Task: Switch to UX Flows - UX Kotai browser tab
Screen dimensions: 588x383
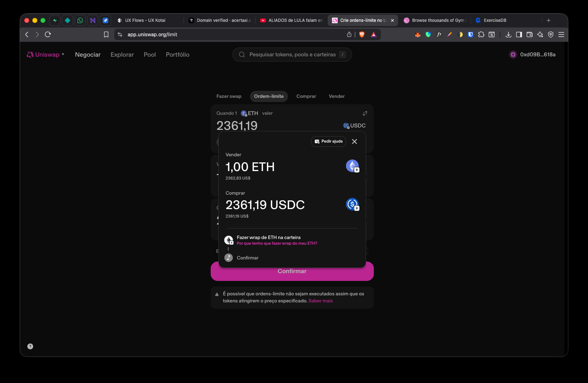Action: [148, 20]
